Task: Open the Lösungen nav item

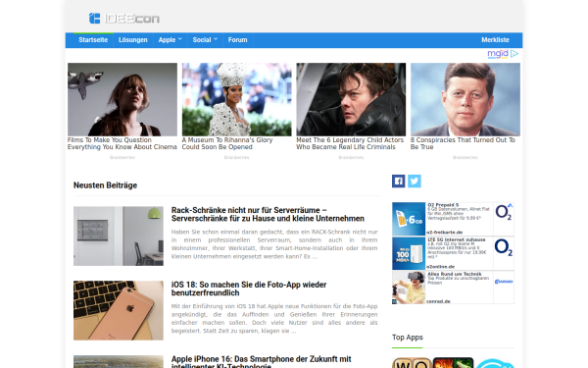Action: (x=133, y=40)
